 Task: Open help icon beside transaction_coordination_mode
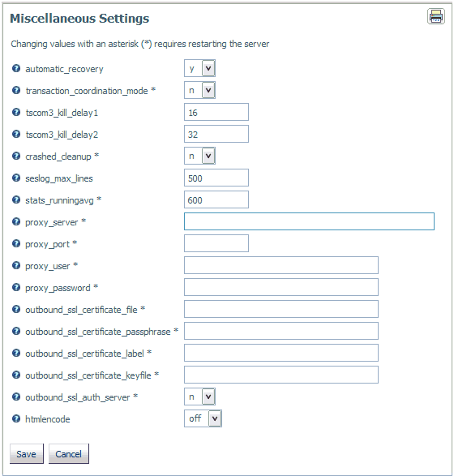click(x=16, y=90)
